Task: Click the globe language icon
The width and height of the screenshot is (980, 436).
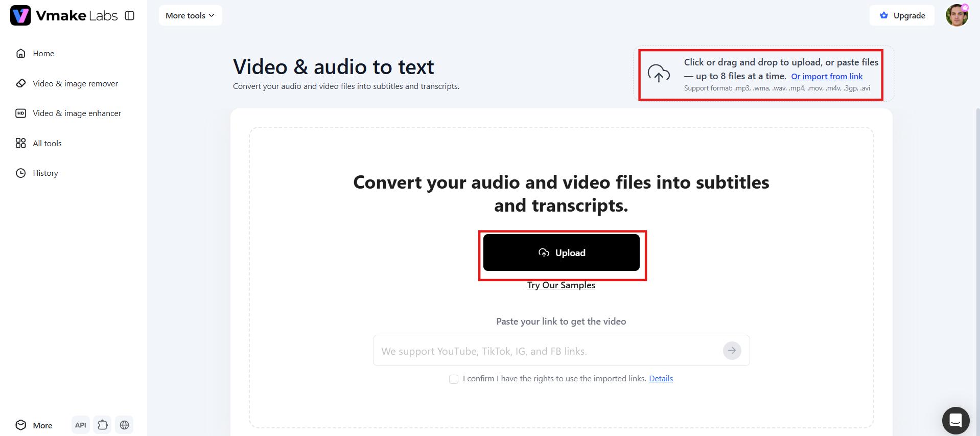Action: 124,425
